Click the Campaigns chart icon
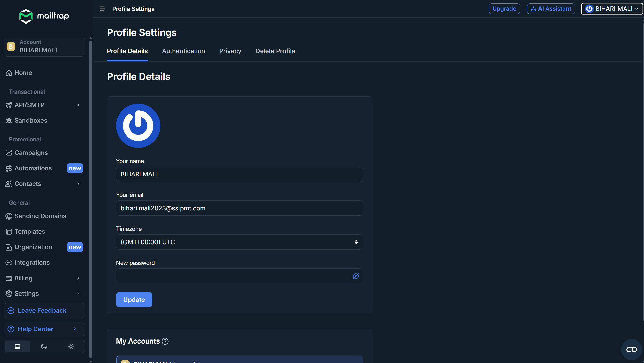 pos(9,153)
